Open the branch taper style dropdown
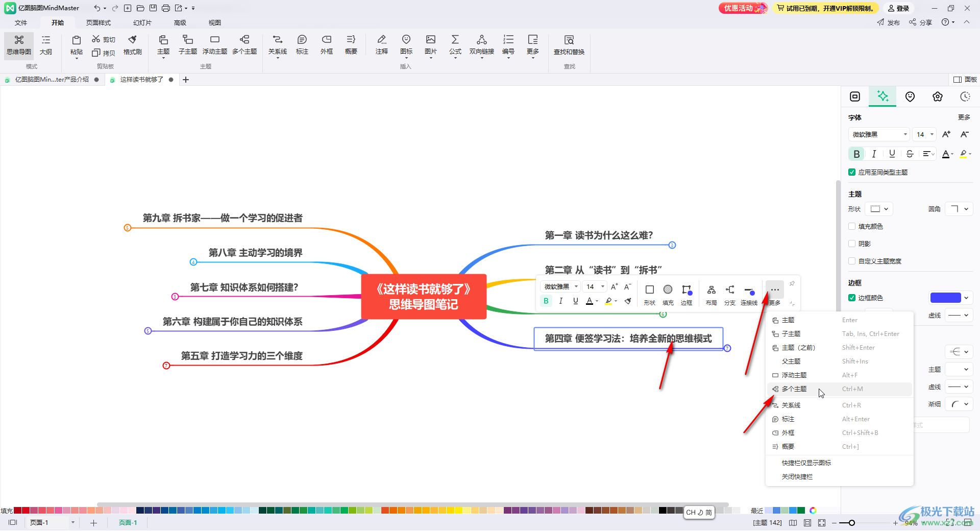The image size is (980, 531). coord(959,404)
